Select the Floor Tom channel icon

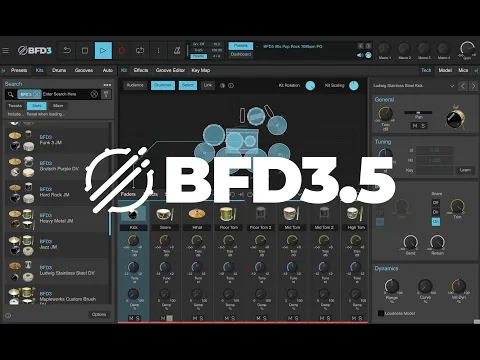(x=229, y=214)
